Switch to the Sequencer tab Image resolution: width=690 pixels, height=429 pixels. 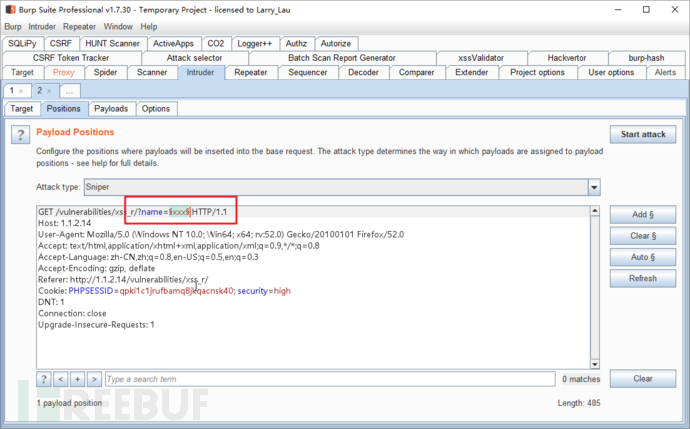308,73
